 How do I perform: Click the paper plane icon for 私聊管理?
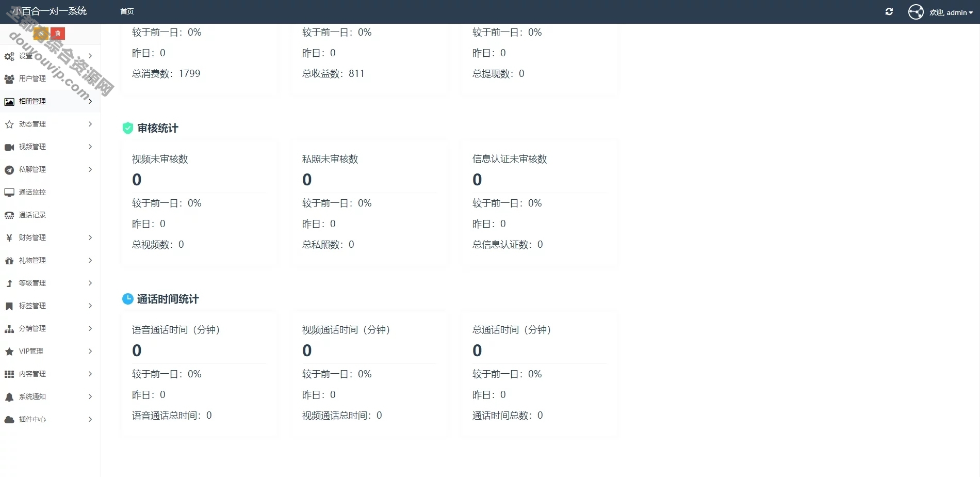9,170
